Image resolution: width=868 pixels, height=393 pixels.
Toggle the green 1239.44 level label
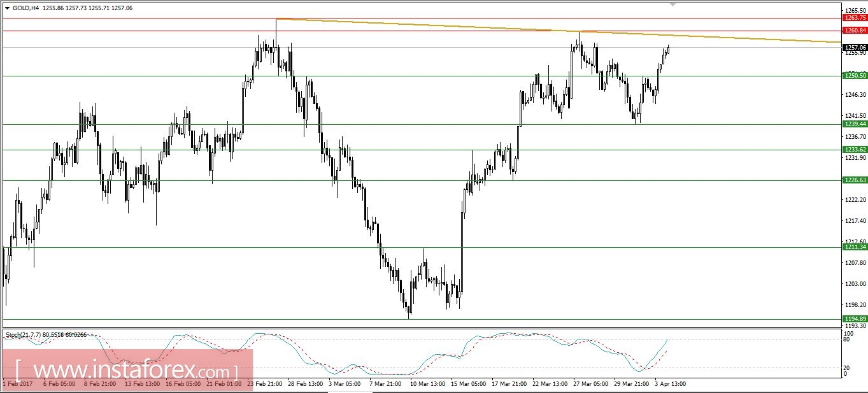(x=854, y=124)
